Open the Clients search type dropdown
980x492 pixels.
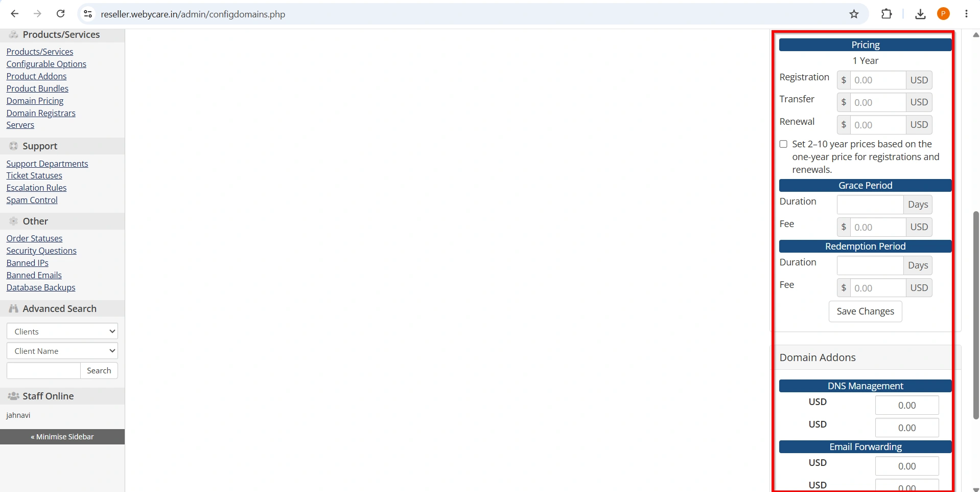tap(62, 331)
